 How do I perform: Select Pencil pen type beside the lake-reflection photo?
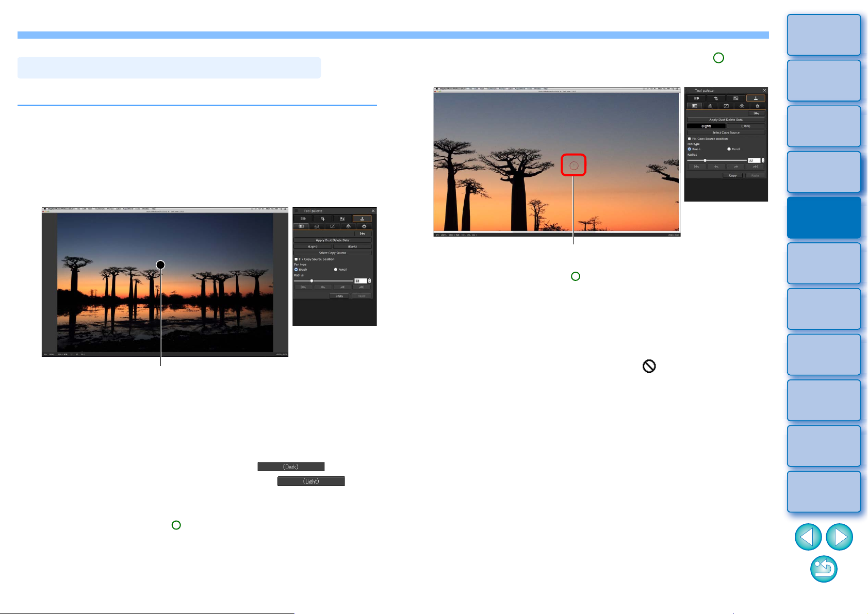click(335, 270)
